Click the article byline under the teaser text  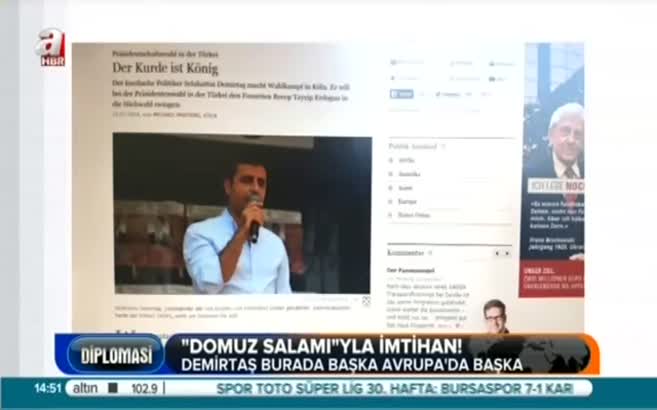pyautogui.click(x=165, y=115)
